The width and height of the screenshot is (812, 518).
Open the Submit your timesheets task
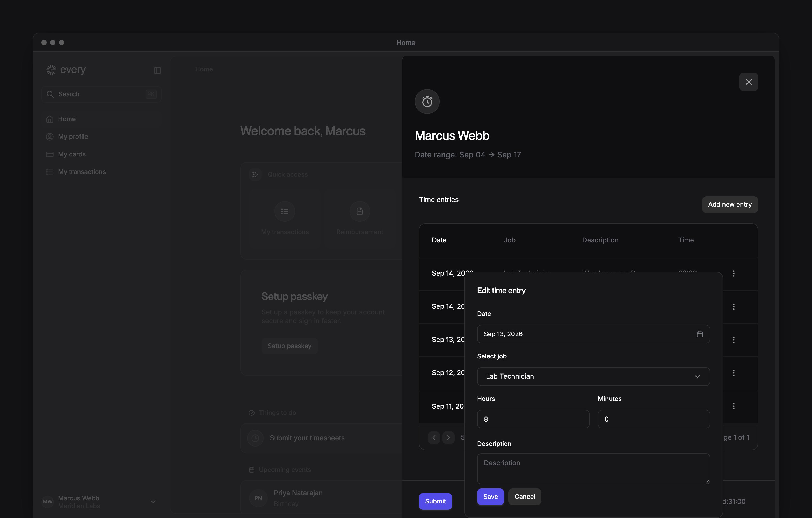[321, 438]
